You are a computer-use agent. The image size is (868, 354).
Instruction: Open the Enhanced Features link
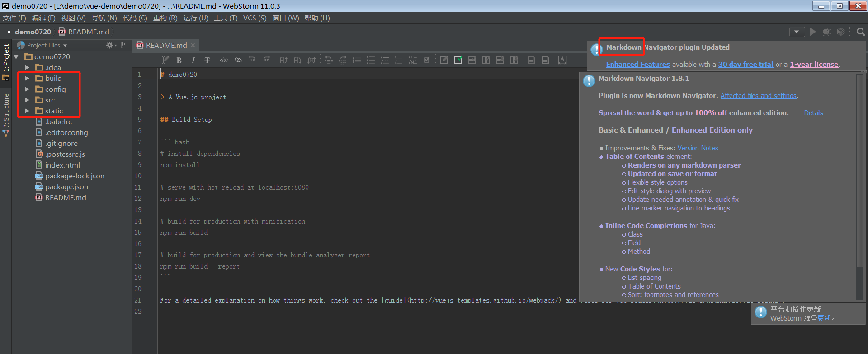[x=638, y=64]
